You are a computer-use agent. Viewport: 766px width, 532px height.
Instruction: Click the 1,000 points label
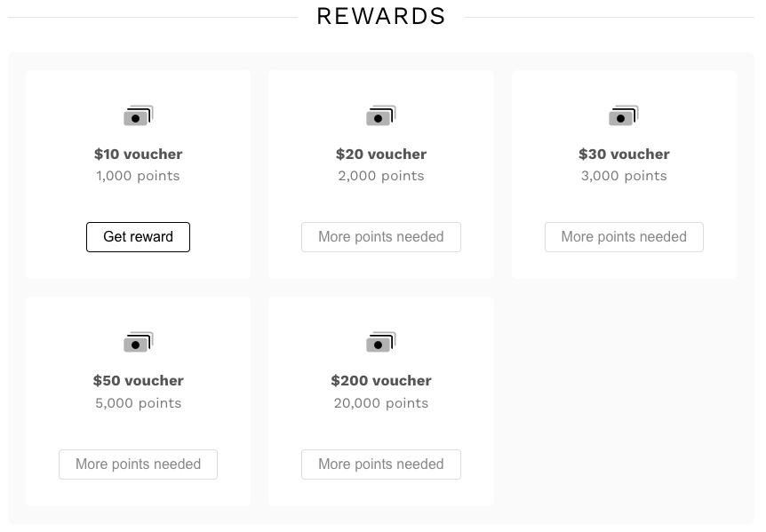click(139, 176)
